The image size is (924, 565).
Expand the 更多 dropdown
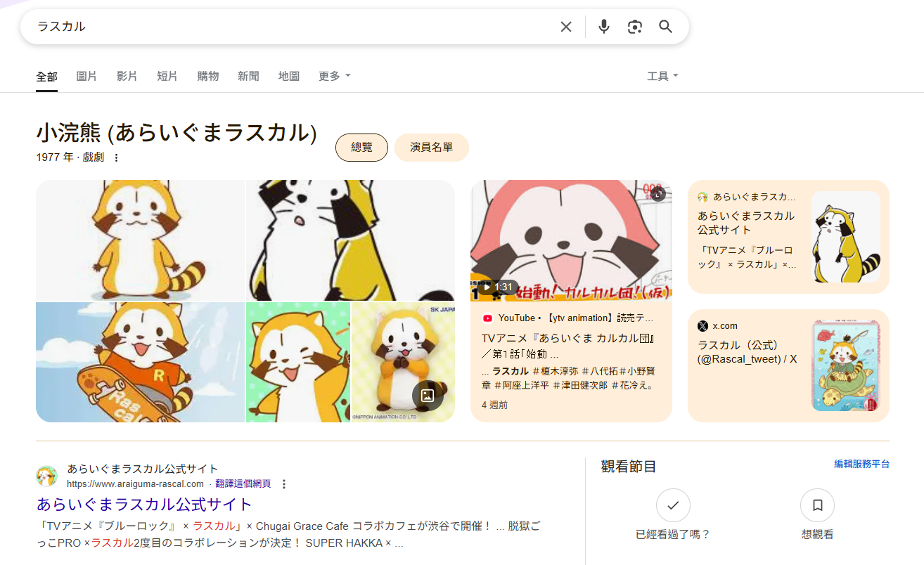coord(335,76)
